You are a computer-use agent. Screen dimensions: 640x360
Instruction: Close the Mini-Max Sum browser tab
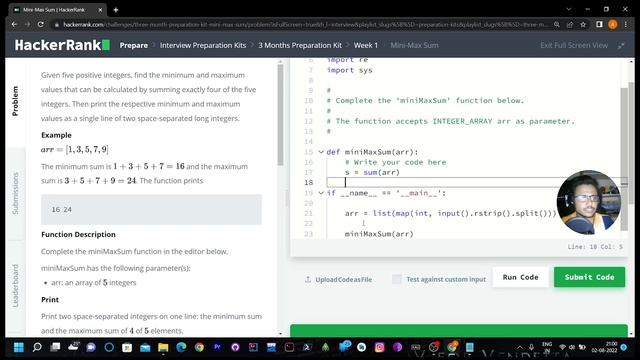tap(100, 9)
